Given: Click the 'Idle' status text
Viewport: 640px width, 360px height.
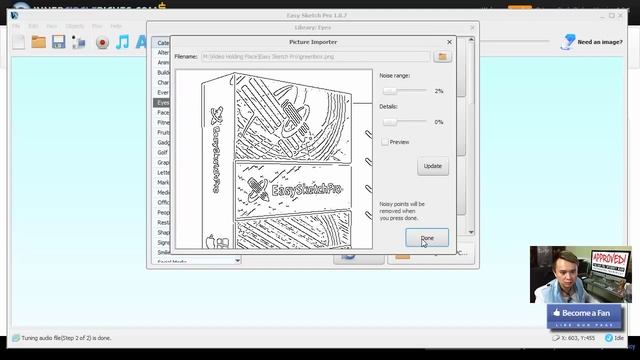Looking at the screenshot, I should [x=619, y=338].
